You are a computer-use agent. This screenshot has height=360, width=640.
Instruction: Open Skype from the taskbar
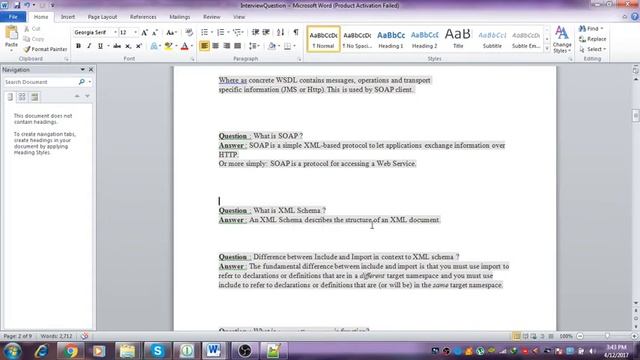pos(157,351)
